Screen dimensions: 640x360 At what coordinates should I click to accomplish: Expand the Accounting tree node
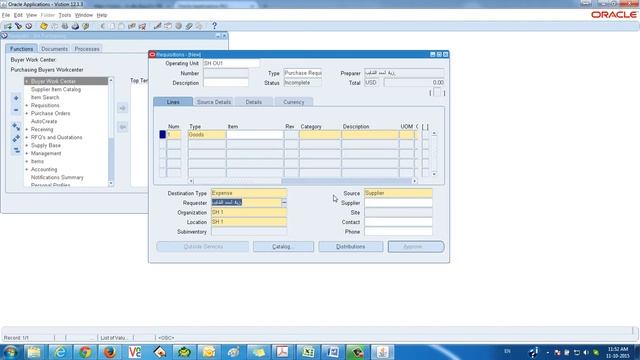tap(27, 169)
